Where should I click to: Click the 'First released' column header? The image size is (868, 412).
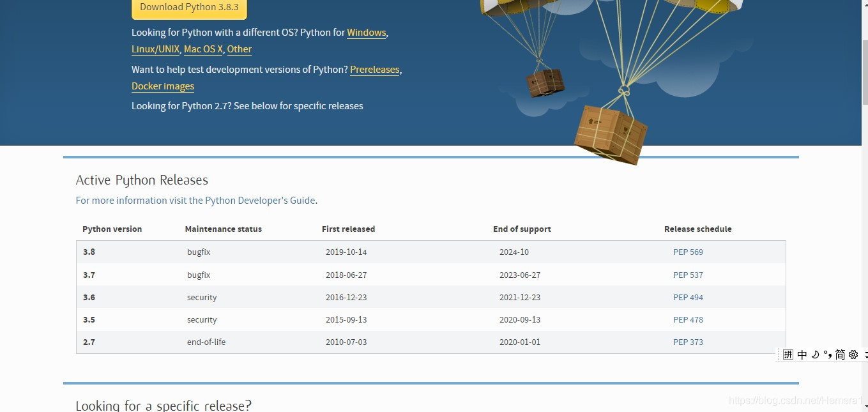[348, 229]
